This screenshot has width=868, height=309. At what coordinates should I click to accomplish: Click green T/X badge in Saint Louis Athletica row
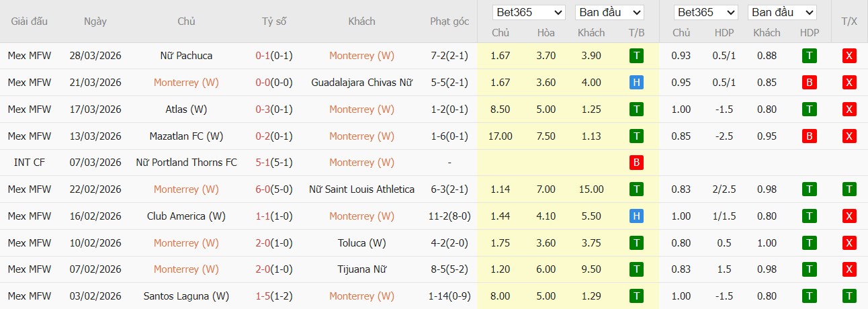coord(849,189)
